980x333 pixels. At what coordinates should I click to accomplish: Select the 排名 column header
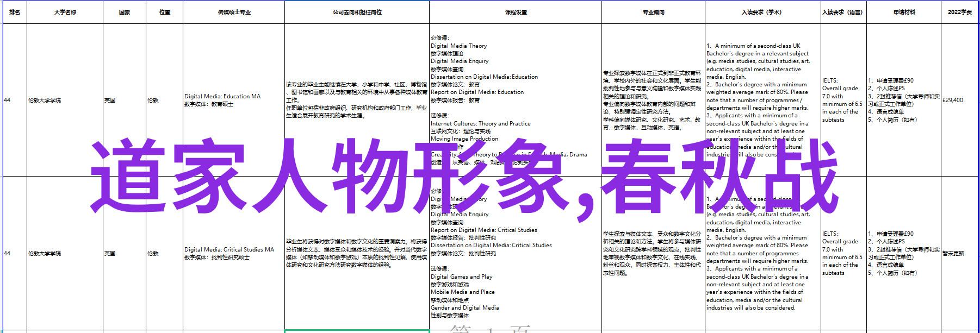(x=15, y=12)
